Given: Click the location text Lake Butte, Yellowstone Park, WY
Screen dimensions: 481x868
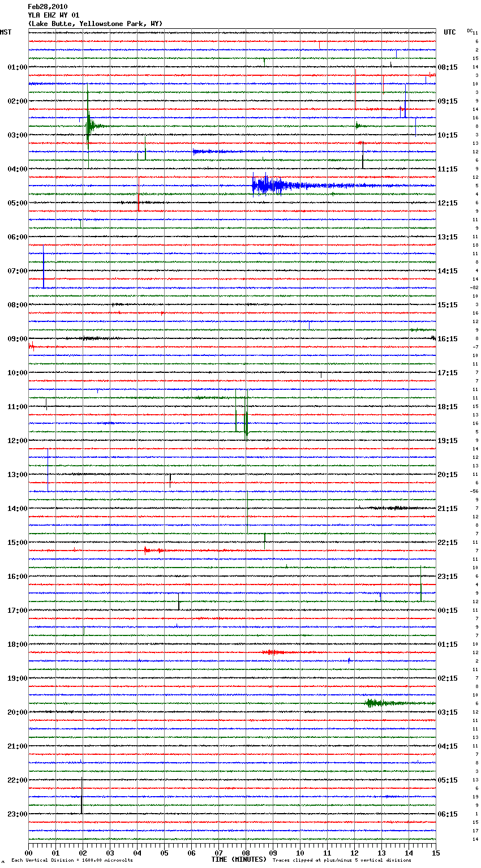Looking at the screenshot, I should pyautogui.click(x=95, y=24).
